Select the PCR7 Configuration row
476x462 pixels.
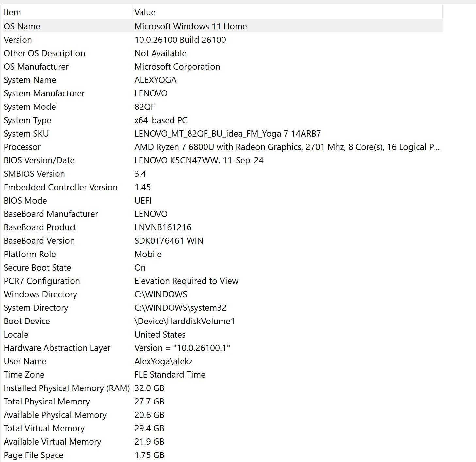point(42,281)
